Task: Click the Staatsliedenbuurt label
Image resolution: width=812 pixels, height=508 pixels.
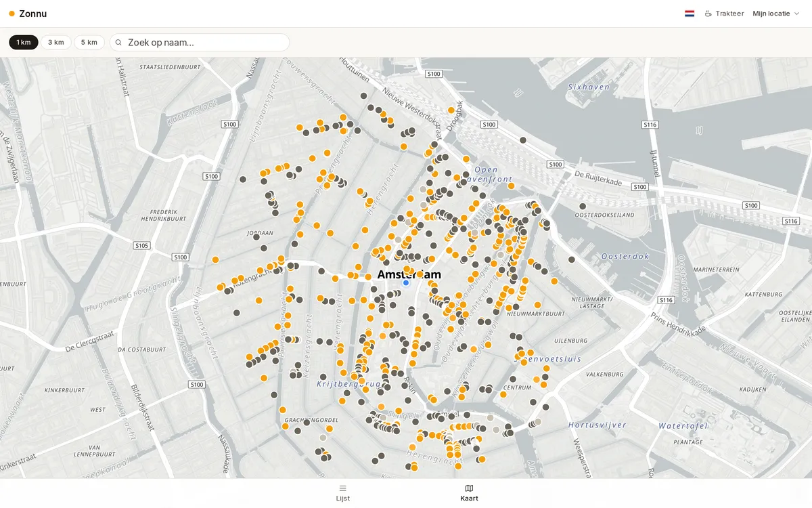Action: coord(170,67)
